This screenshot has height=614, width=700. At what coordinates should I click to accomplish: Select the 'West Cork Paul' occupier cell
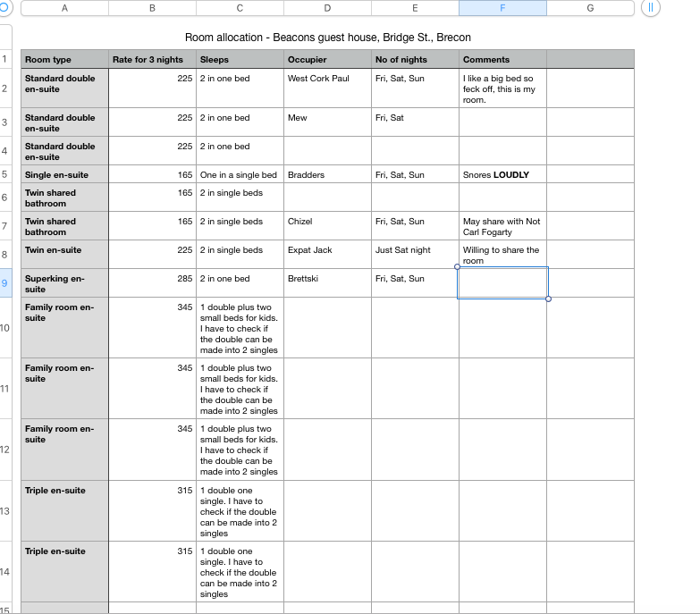coord(327,88)
